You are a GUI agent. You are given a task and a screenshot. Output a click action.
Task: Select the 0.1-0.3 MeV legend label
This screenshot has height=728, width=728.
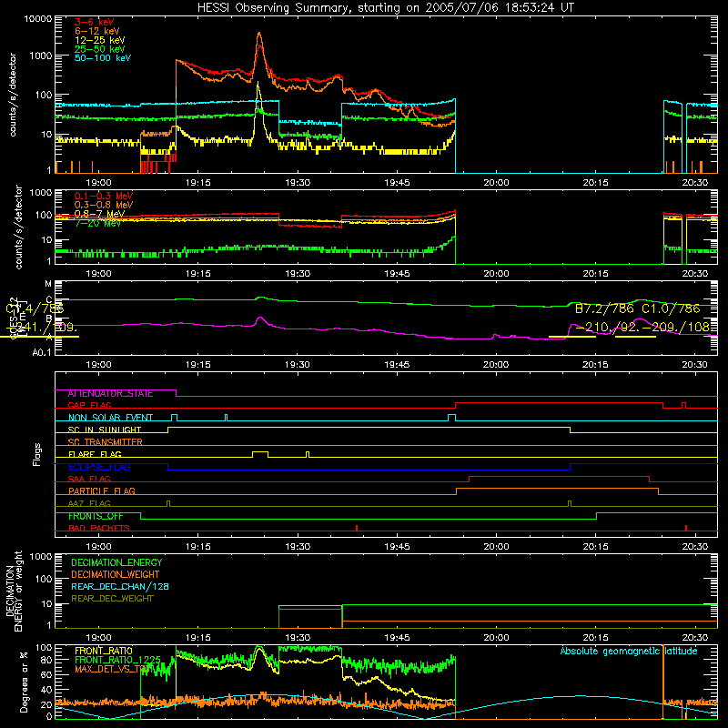[104, 196]
